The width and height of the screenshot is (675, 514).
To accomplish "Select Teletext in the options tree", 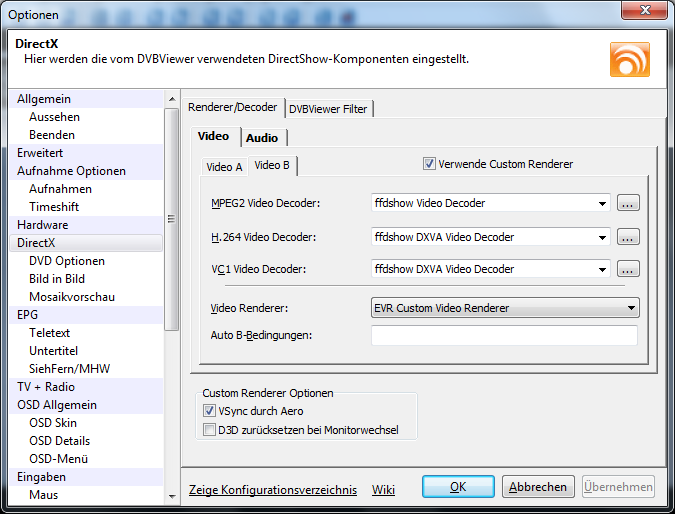I will click(x=49, y=333).
